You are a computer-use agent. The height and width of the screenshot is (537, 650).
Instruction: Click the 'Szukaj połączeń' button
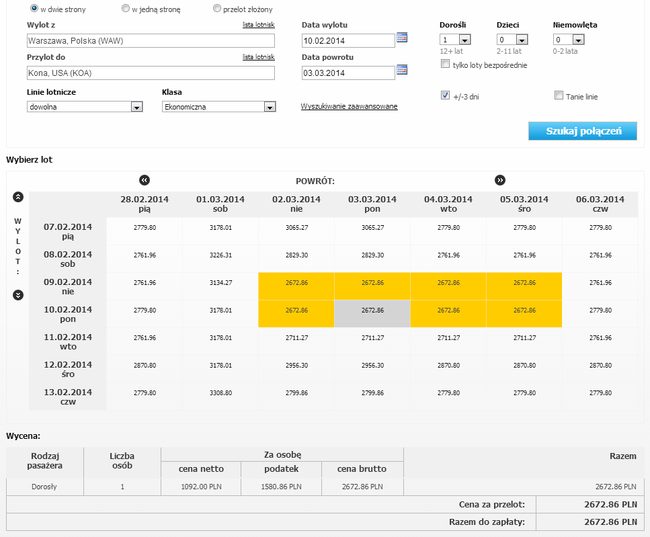pyautogui.click(x=582, y=131)
